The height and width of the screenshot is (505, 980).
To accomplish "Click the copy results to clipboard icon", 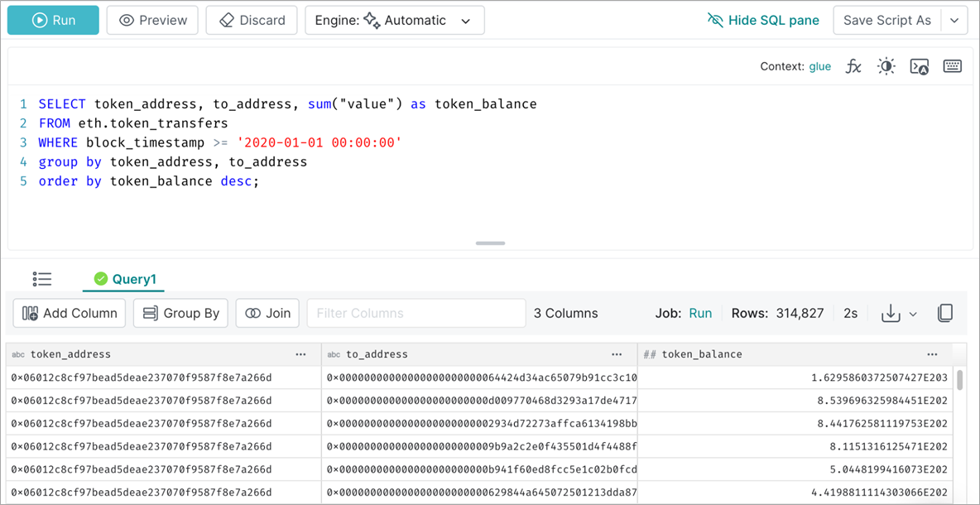I will pos(945,313).
